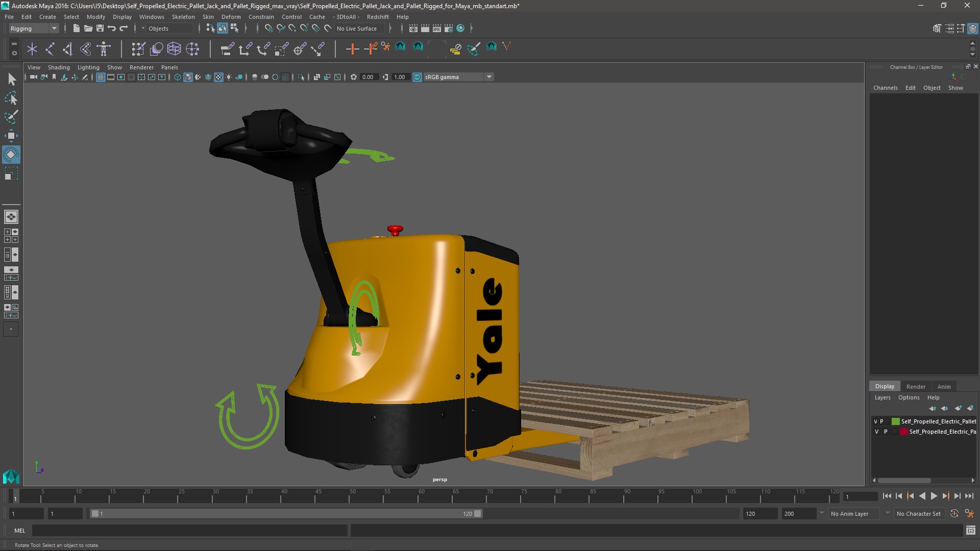Click the Set Key shelf icon

pos(352,49)
